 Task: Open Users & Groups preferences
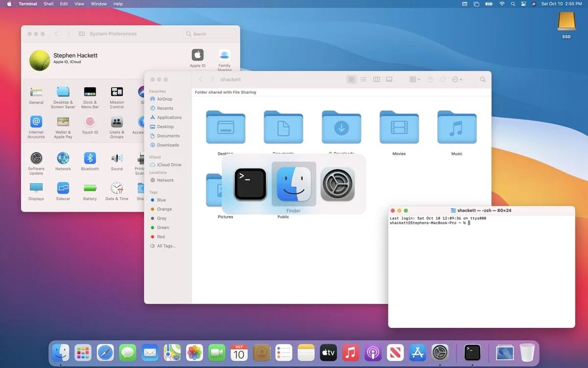[x=117, y=127]
